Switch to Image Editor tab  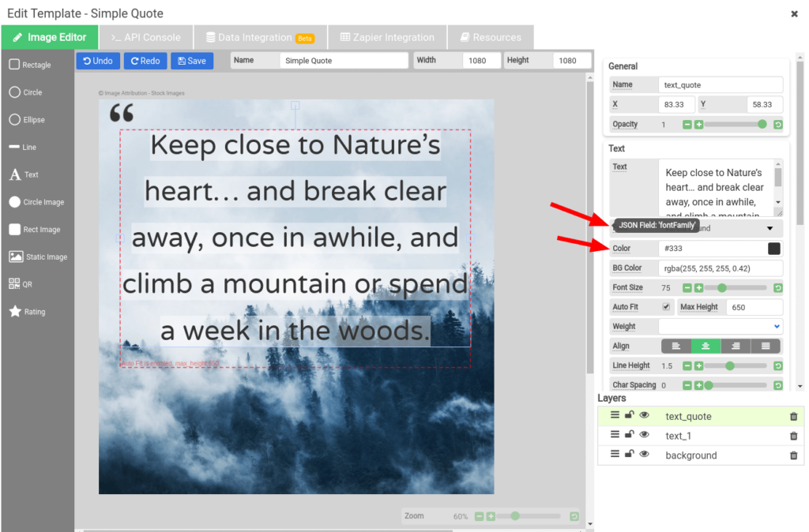[x=50, y=37]
